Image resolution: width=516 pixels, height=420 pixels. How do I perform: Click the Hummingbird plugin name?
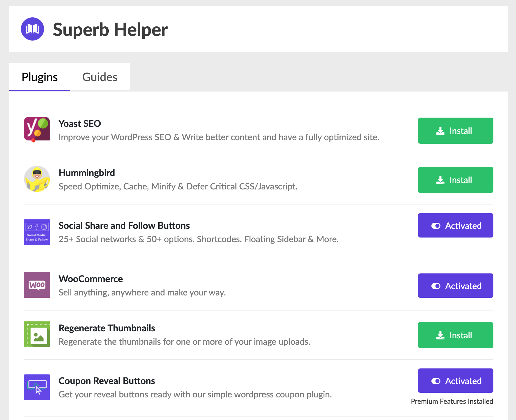coord(87,173)
